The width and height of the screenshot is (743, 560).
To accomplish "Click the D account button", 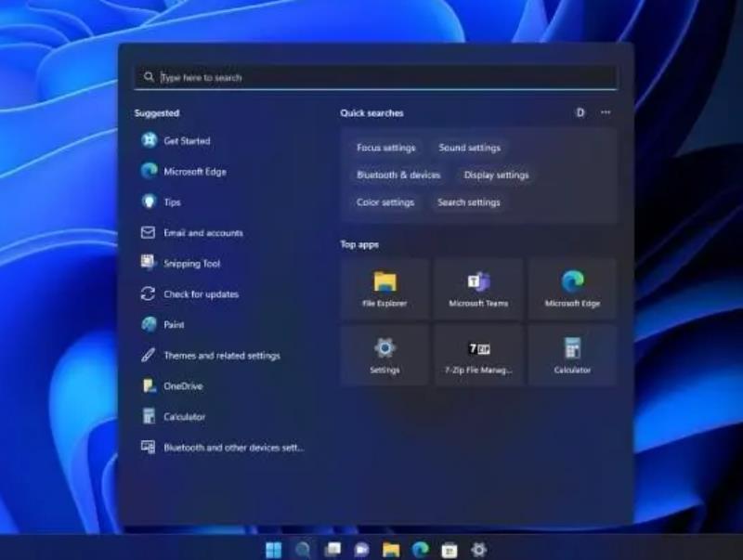I will [x=580, y=112].
